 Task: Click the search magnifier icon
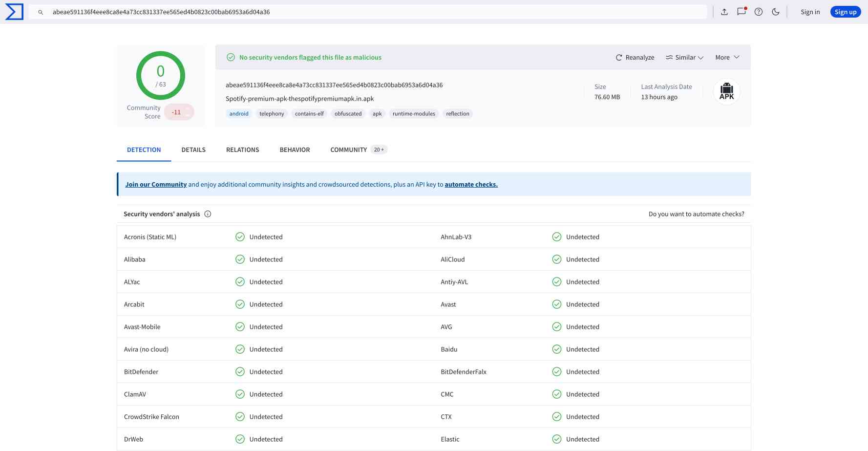[41, 12]
